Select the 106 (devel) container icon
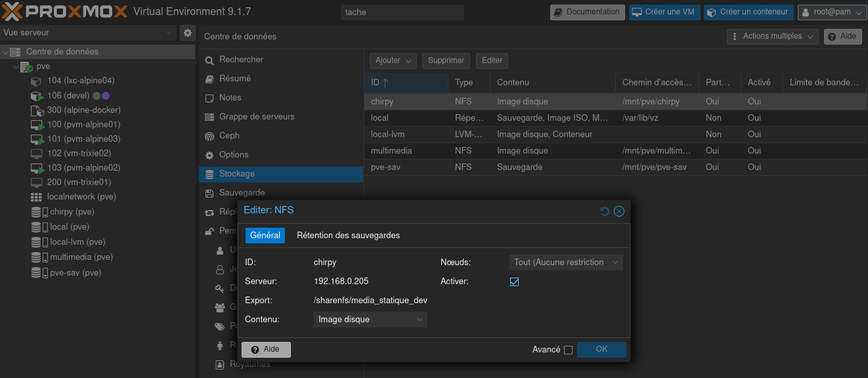 [x=37, y=96]
